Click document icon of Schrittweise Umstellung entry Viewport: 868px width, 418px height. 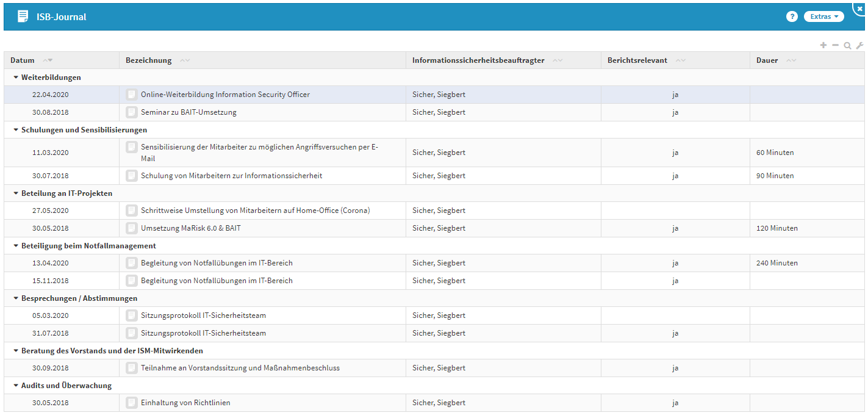coord(131,211)
